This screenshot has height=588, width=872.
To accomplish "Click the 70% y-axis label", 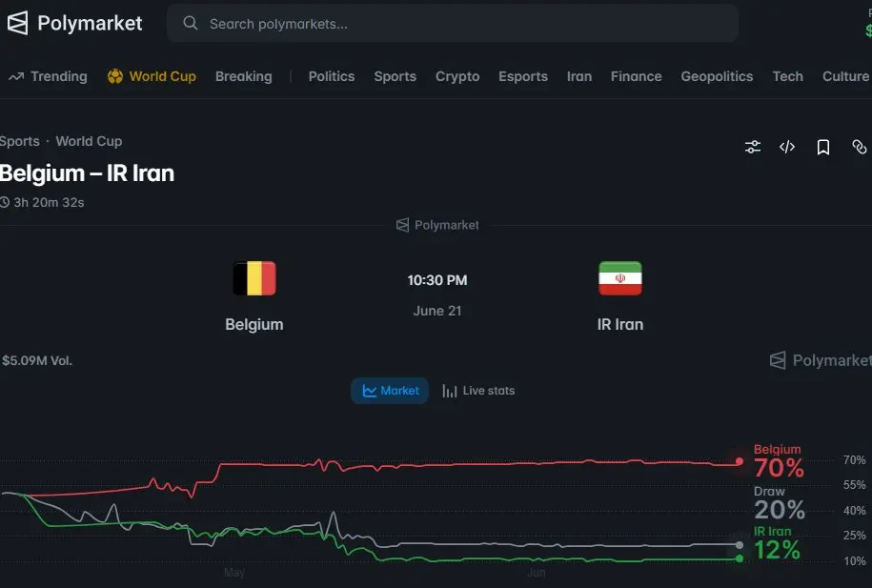I will [x=854, y=460].
